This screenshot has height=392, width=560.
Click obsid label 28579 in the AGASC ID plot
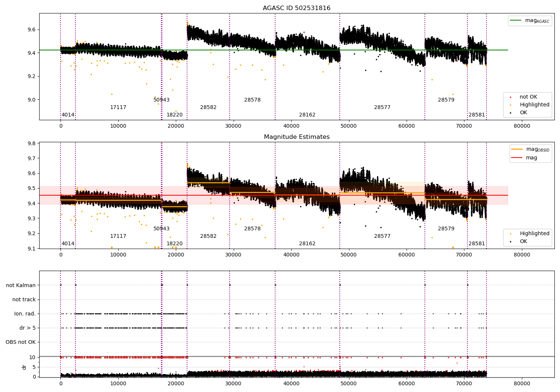point(446,100)
